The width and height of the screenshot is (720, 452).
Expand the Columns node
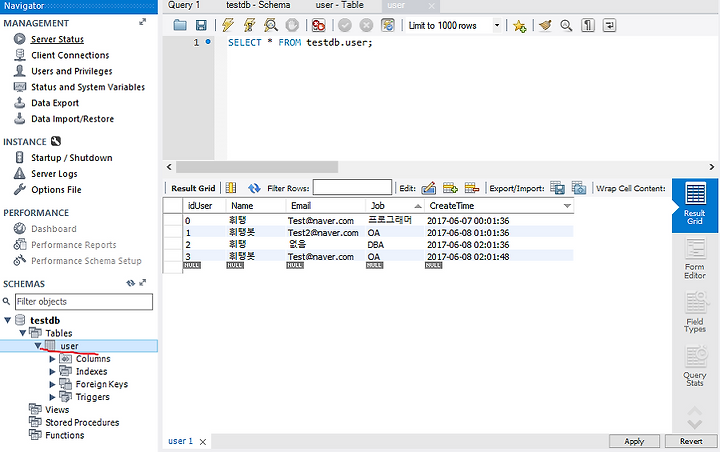tap(52, 359)
